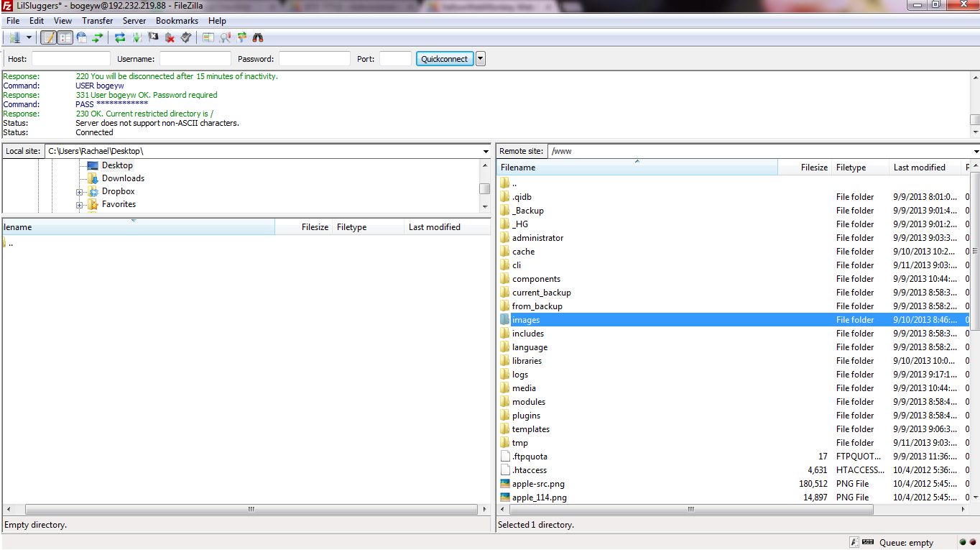The height and width of the screenshot is (550, 980).
Task: Sort remote list by Last modified column
Action: [x=925, y=168]
